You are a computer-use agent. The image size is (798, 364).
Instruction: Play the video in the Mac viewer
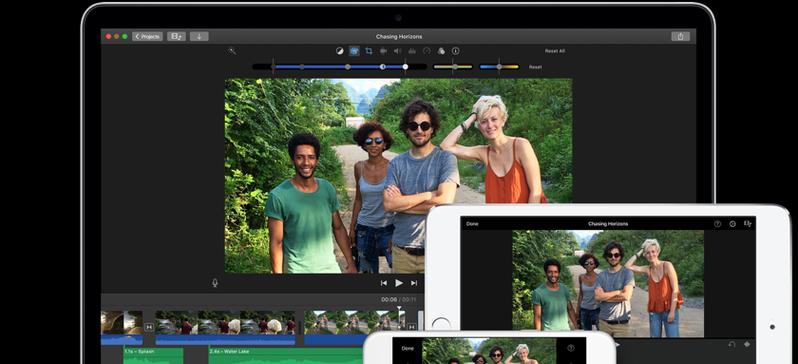(399, 283)
